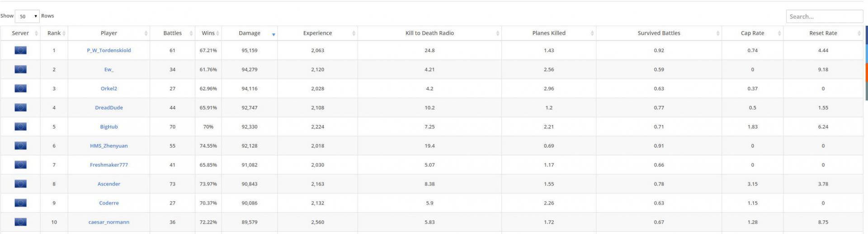Click the sort arrows on Planes Killed

[x=592, y=33]
